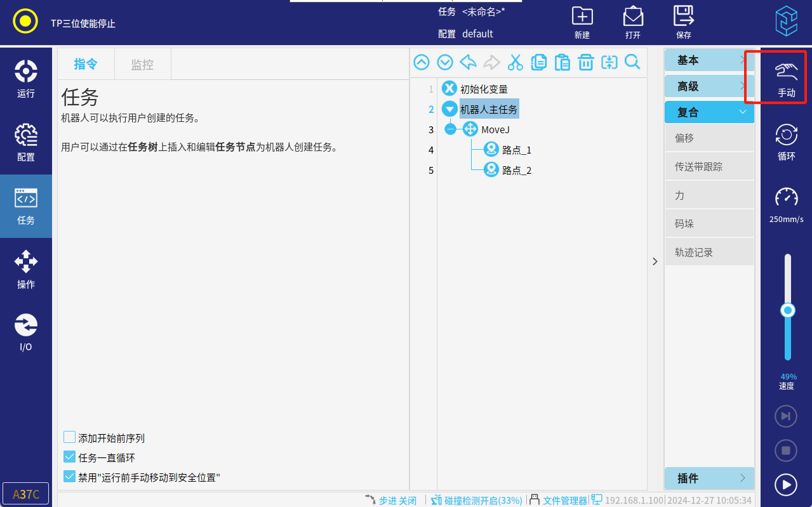
Task: Collapse the 机器人主任务 tree node
Action: click(449, 109)
